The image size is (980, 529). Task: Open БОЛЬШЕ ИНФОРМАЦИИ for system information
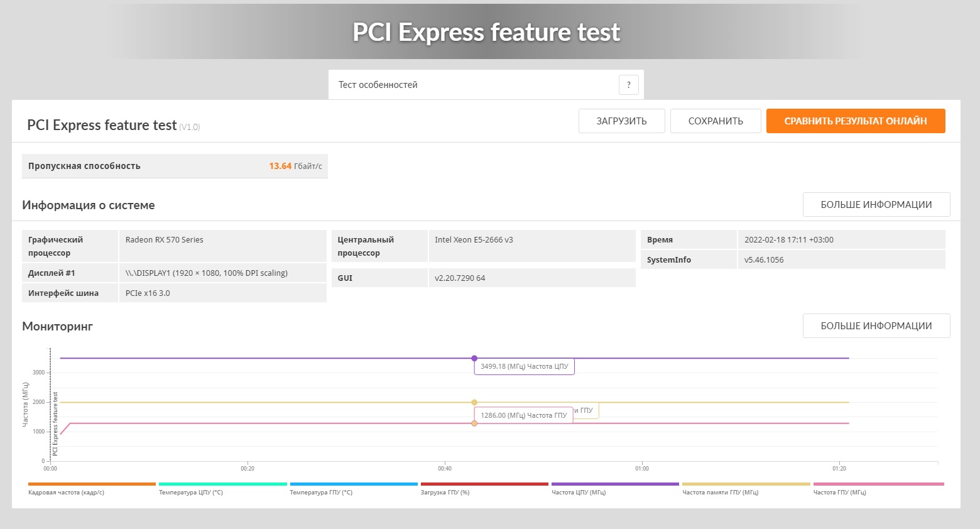pos(876,205)
